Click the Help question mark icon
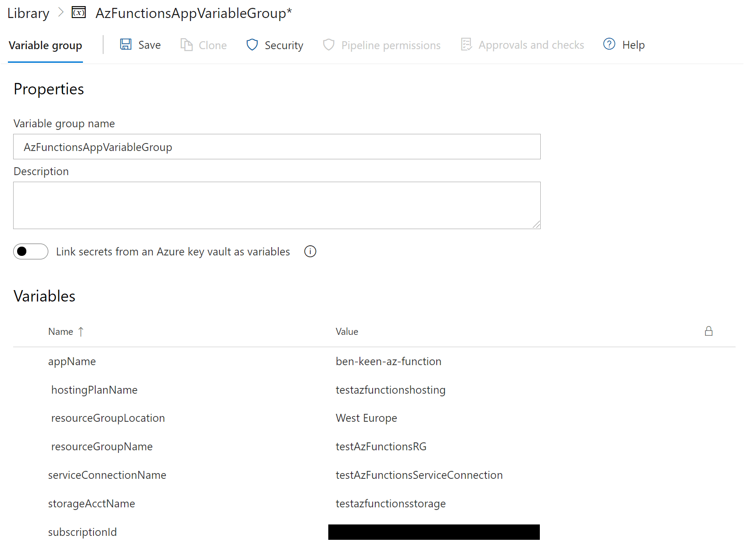Screen dimensions: 747x560 tap(609, 44)
